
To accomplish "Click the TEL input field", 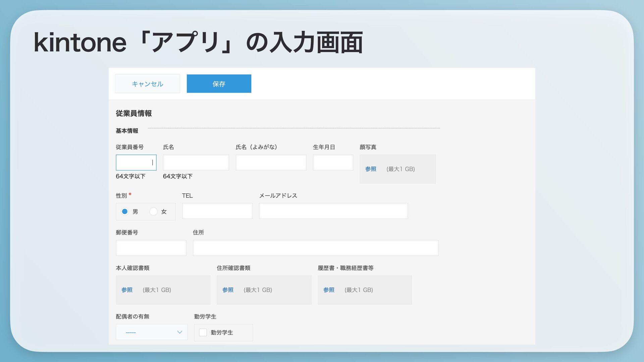I will click(217, 211).
